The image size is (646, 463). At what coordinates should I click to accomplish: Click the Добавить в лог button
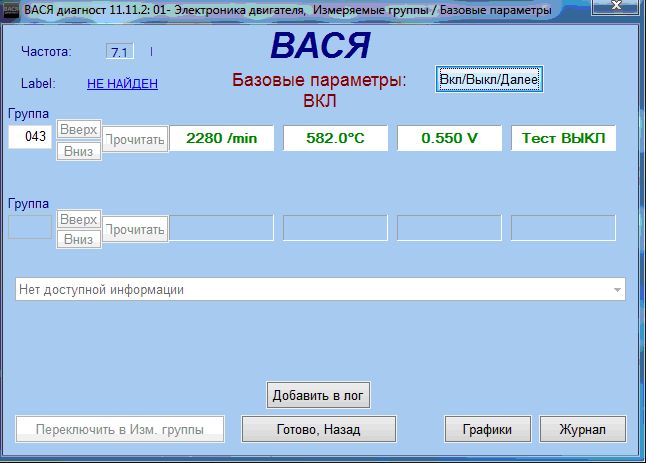click(318, 395)
